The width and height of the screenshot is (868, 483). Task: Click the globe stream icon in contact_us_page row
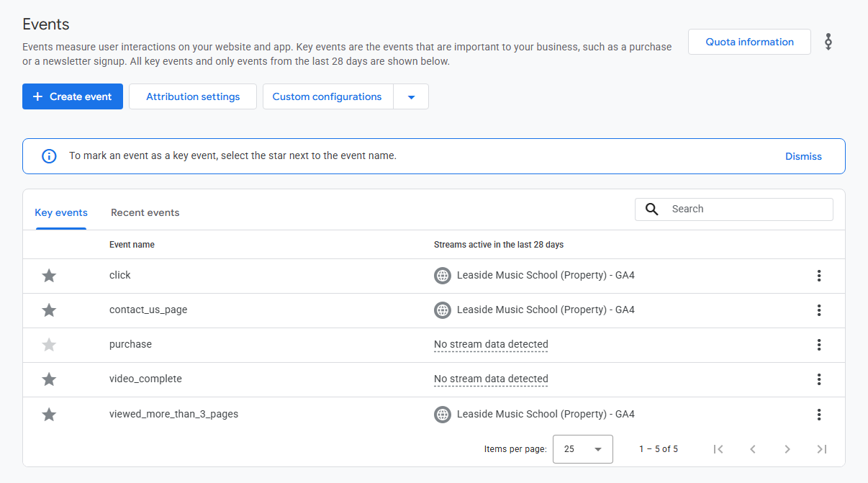(x=443, y=310)
